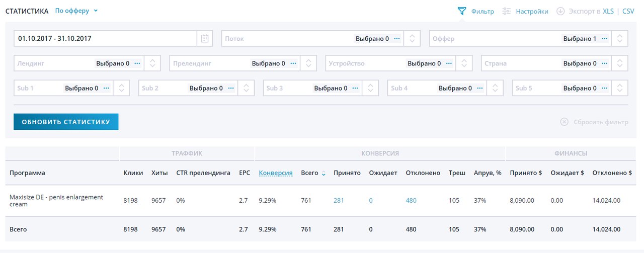Click Обновить статистику button
Image resolution: width=644 pixels, height=253 pixels.
point(66,122)
